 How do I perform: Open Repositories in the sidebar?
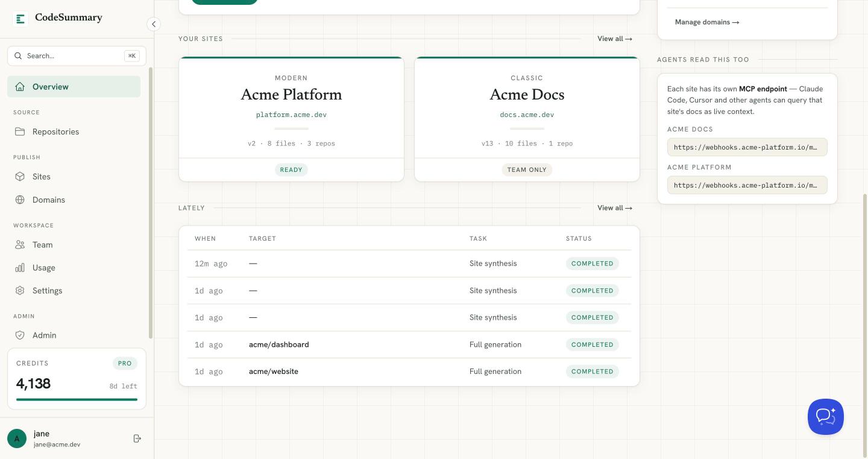[x=74, y=131]
